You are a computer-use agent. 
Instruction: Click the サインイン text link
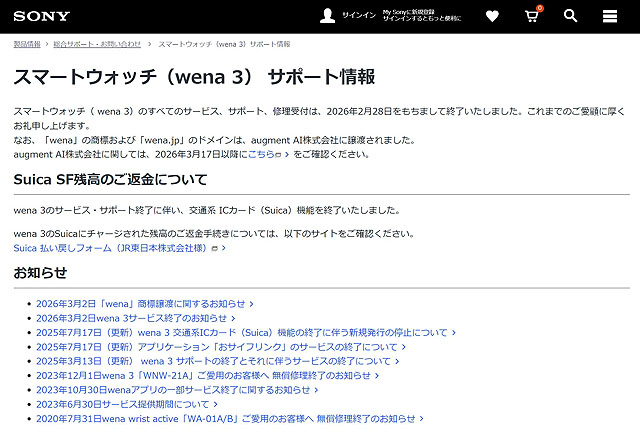tap(359, 16)
